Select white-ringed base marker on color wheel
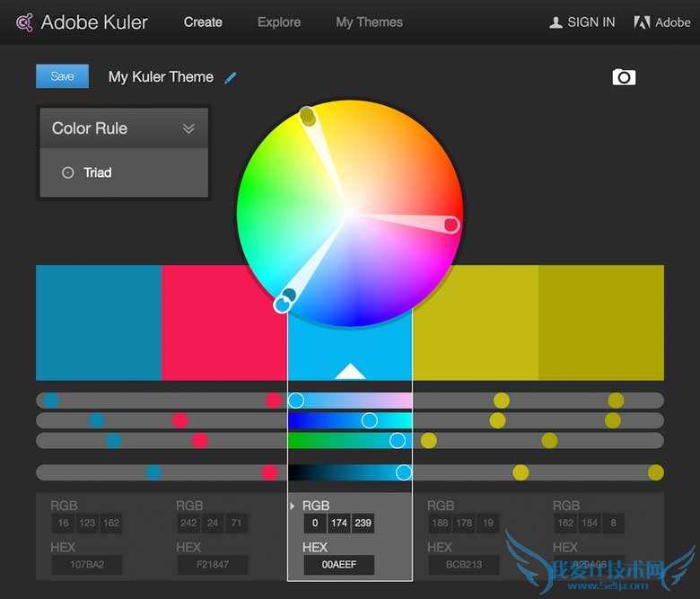700x599 pixels. click(283, 304)
